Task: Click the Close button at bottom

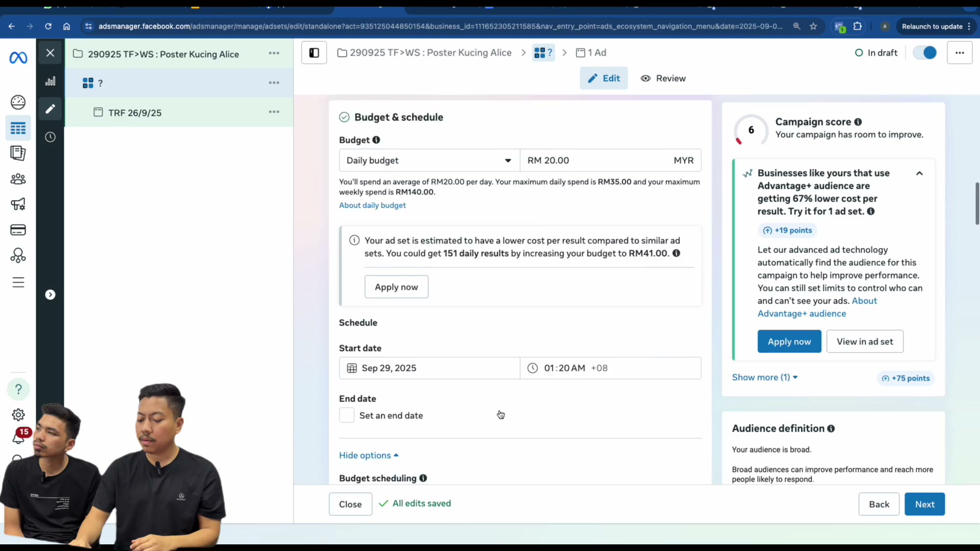Action: [x=350, y=504]
